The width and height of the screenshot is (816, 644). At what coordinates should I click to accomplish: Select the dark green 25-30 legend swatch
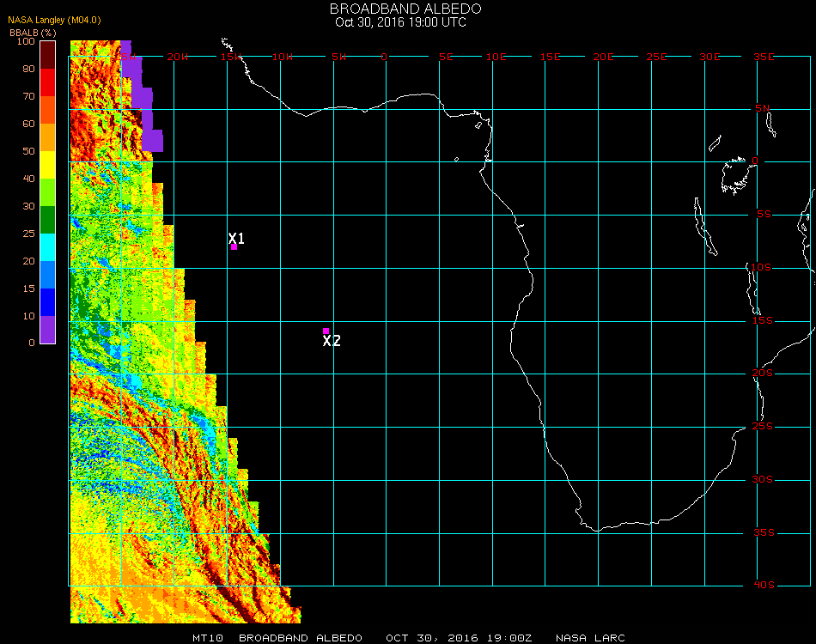pos(48,220)
